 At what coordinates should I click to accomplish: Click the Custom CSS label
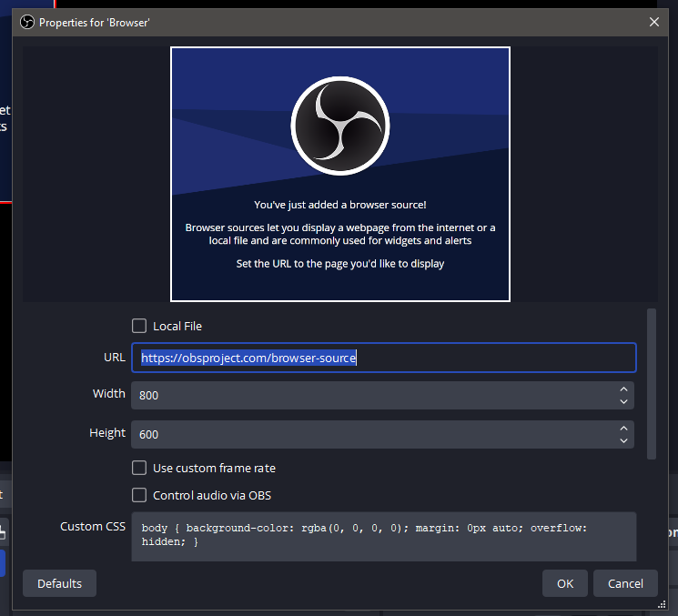[x=93, y=526]
